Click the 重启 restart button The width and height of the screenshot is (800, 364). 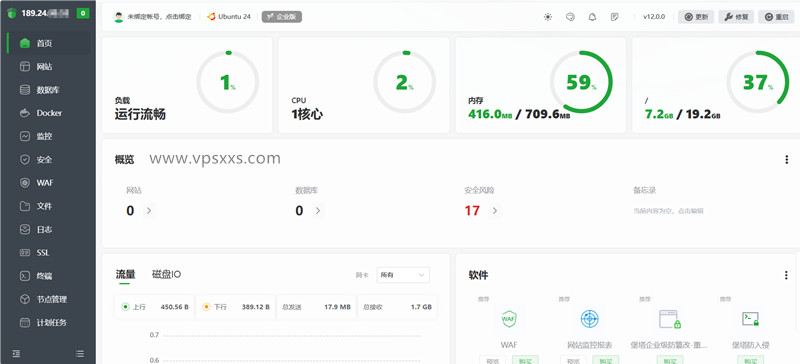tap(776, 17)
